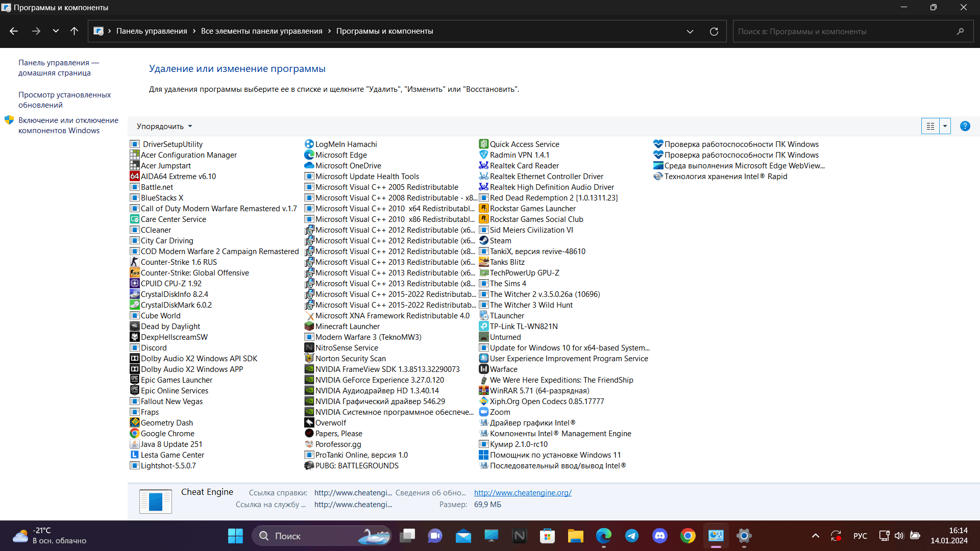The image size is (980, 551).
Task: Go up one level
Action: click(75, 31)
